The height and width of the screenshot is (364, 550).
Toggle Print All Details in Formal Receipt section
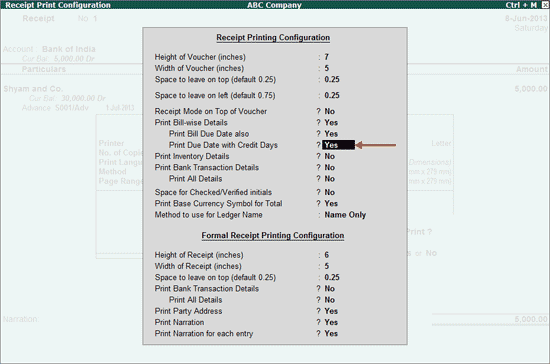329,300
